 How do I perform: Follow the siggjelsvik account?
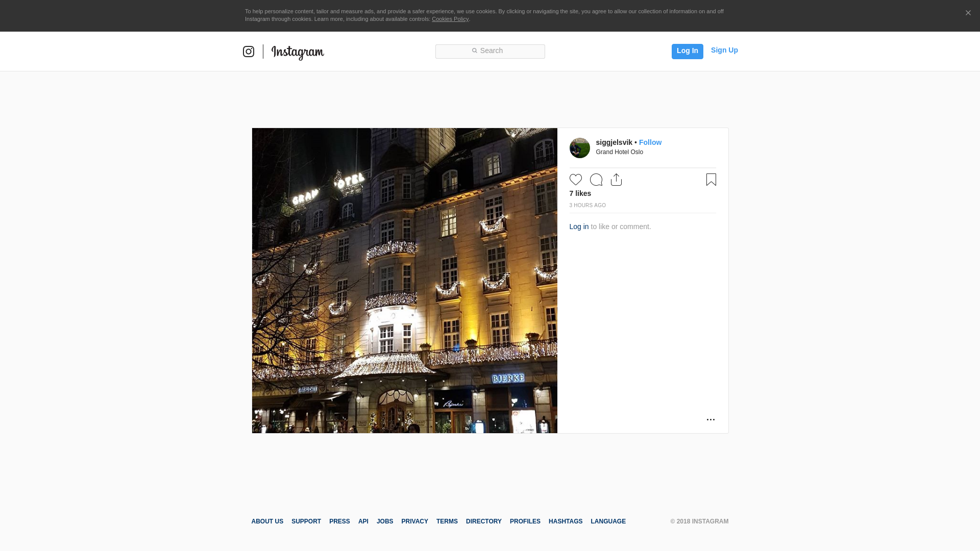(650, 142)
